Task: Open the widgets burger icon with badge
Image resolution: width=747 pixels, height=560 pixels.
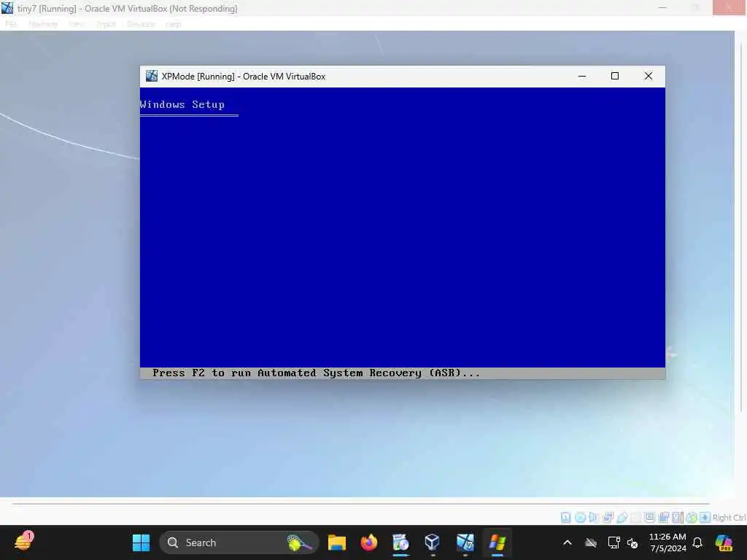Action: coord(23,542)
